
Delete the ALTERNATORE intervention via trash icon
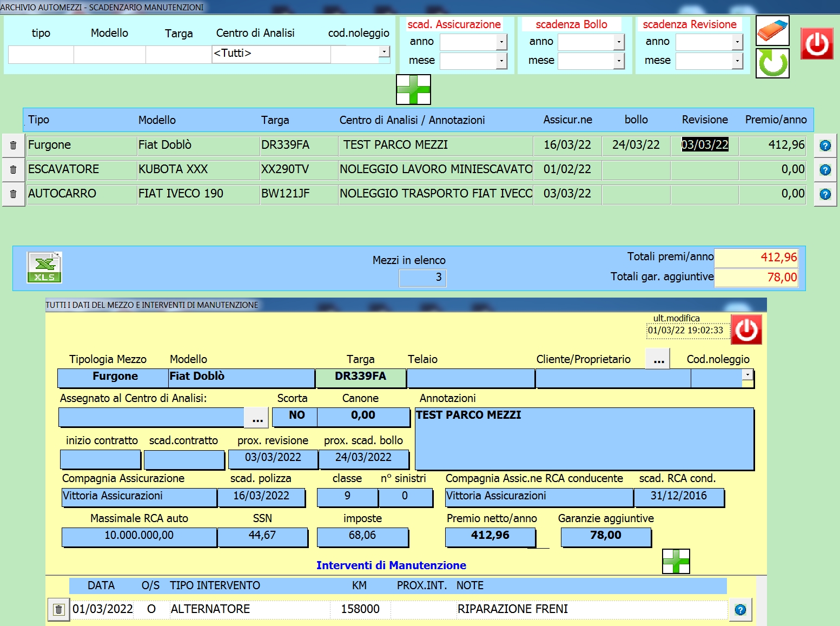pos(58,610)
